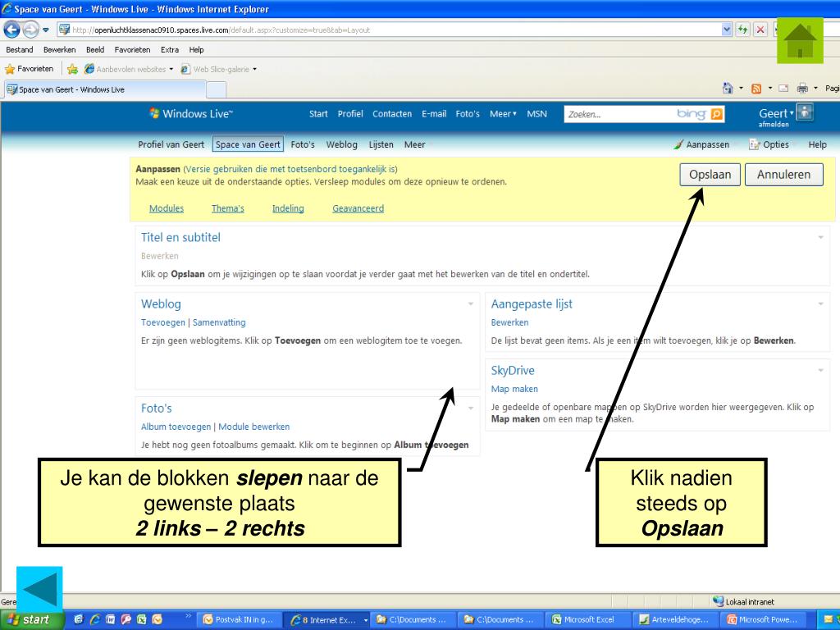Open the Thema's customization link
Image resolution: width=840 pixels, height=630 pixels.
click(x=228, y=208)
